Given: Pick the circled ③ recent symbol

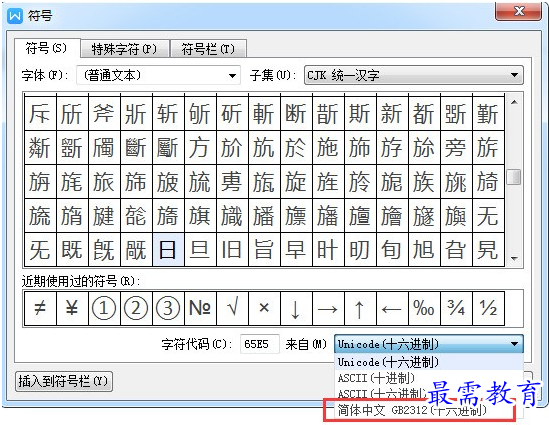Looking at the screenshot, I should tap(168, 308).
